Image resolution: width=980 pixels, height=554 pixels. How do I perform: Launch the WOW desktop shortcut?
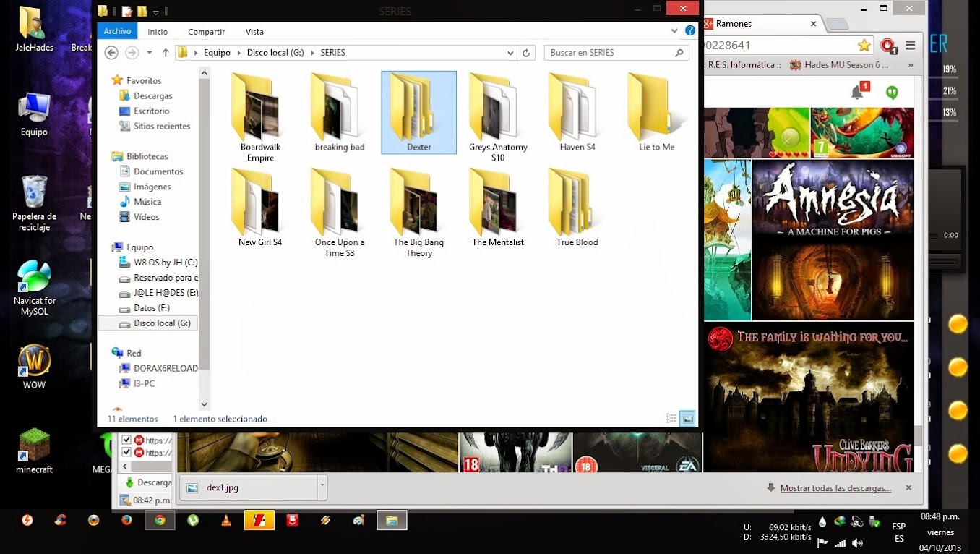pos(34,367)
